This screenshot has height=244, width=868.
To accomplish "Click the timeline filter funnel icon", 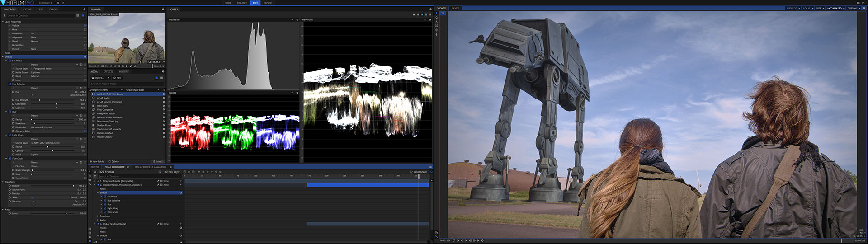I will pyautogui.click(x=95, y=176).
